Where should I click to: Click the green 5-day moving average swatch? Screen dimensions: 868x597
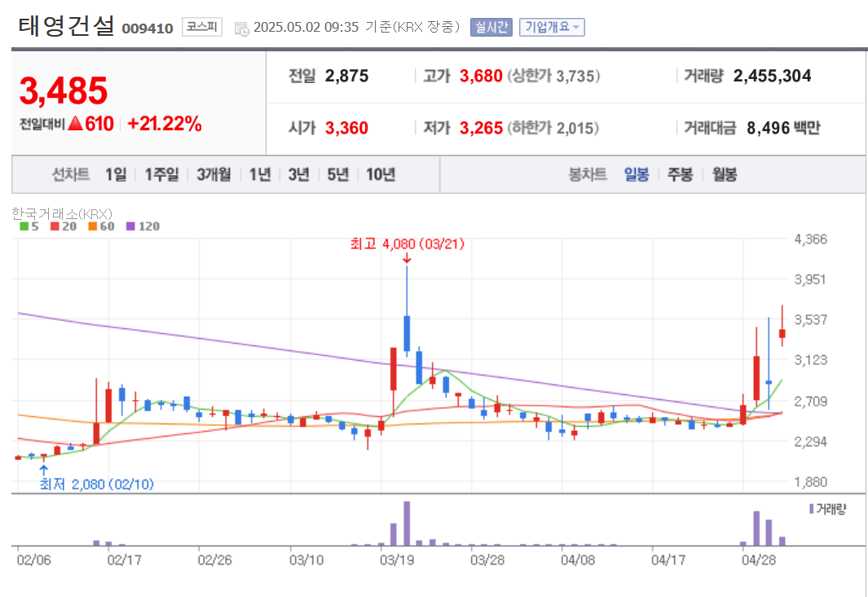(x=24, y=226)
